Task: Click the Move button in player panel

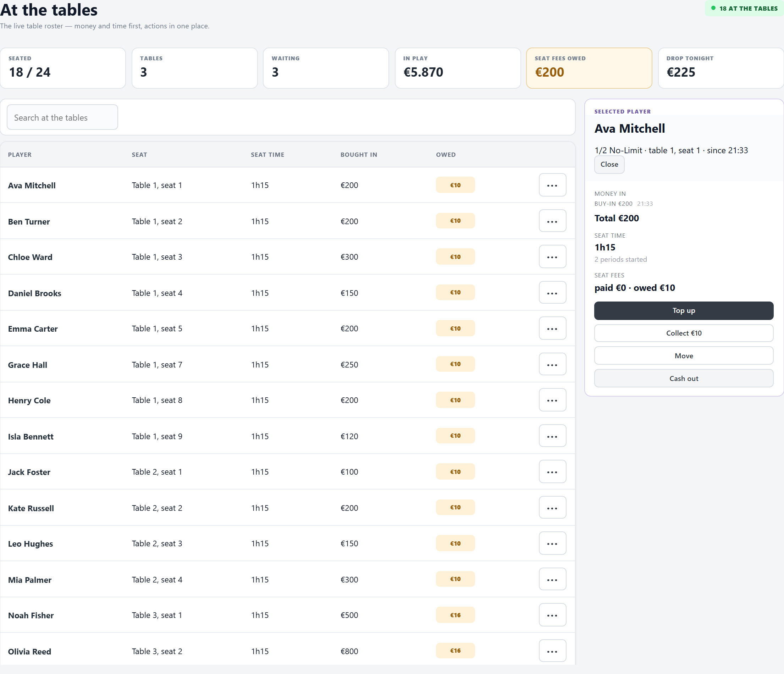Action: point(683,356)
